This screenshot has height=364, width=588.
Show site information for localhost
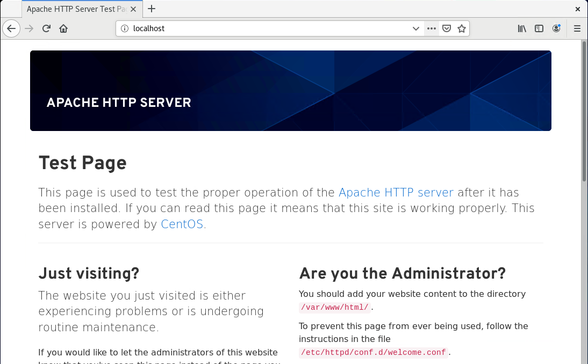(124, 28)
